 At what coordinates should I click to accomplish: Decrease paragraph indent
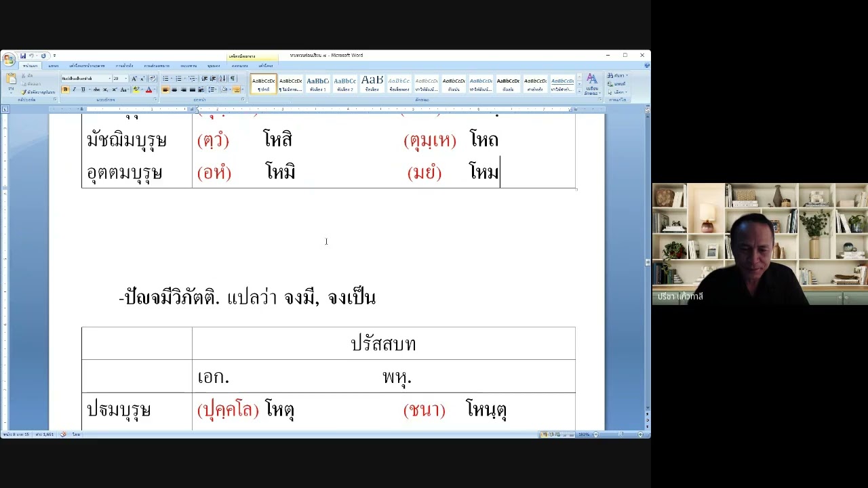204,79
